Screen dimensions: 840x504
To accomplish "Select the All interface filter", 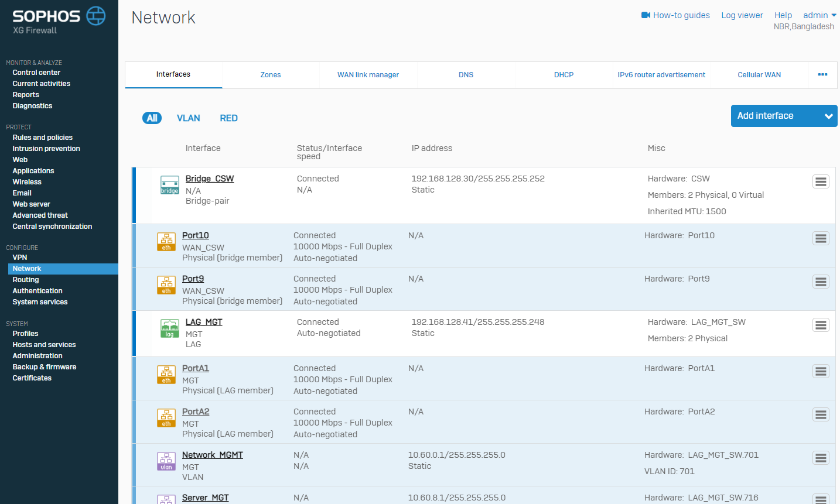I will (152, 118).
